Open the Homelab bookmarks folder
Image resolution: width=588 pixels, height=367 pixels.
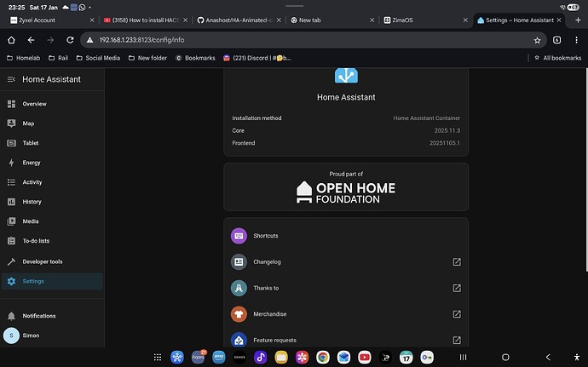23,58
